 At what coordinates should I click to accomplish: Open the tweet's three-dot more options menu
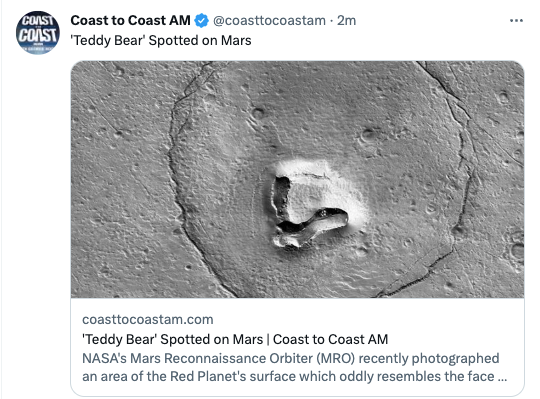[516, 21]
